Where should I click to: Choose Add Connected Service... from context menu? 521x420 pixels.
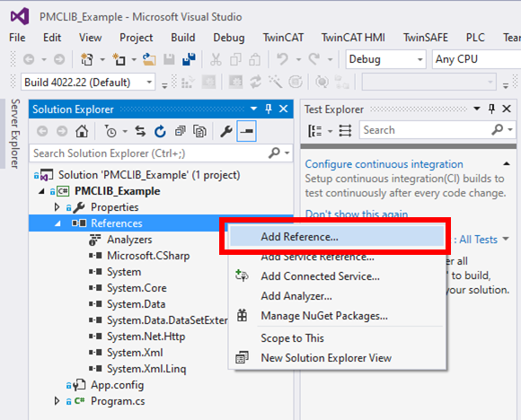pyautogui.click(x=337, y=276)
